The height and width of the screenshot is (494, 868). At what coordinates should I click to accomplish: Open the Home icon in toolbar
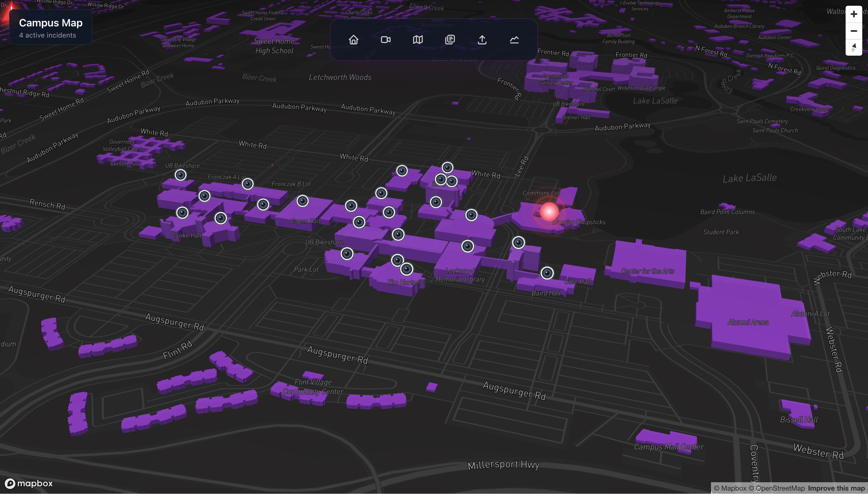pos(353,40)
